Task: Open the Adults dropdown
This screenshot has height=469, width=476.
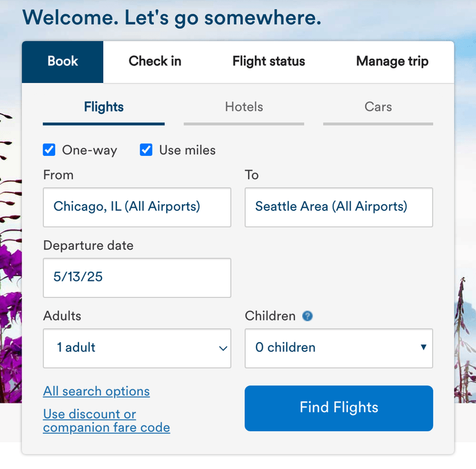Action: [137, 348]
